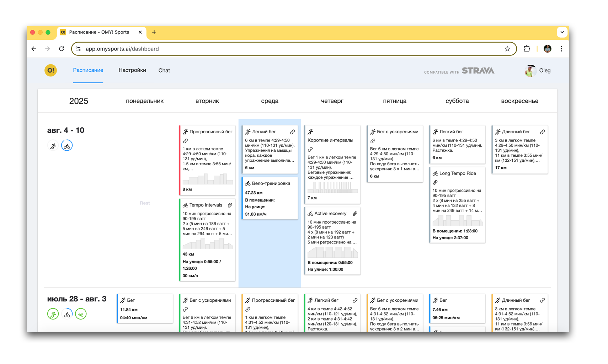This screenshot has height=364, width=608.
Task: Click the cycling icon for July 28 - Aug 3
Action: 67,314
